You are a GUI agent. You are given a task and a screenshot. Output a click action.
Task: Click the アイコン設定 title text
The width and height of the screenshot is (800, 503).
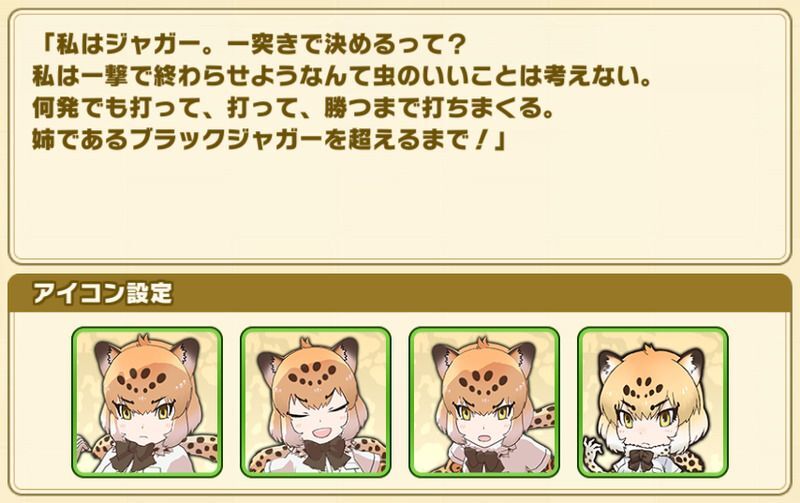pos(103,293)
